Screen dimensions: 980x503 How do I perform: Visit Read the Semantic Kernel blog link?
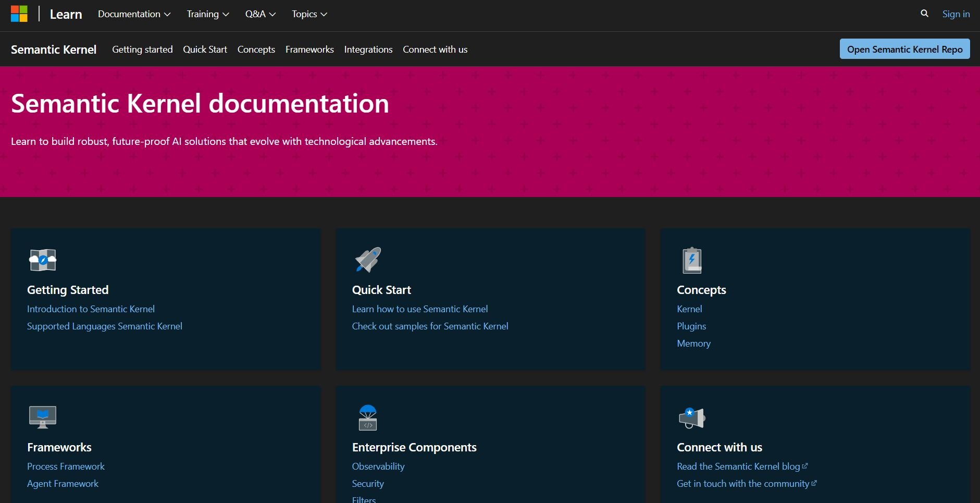(x=738, y=467)
